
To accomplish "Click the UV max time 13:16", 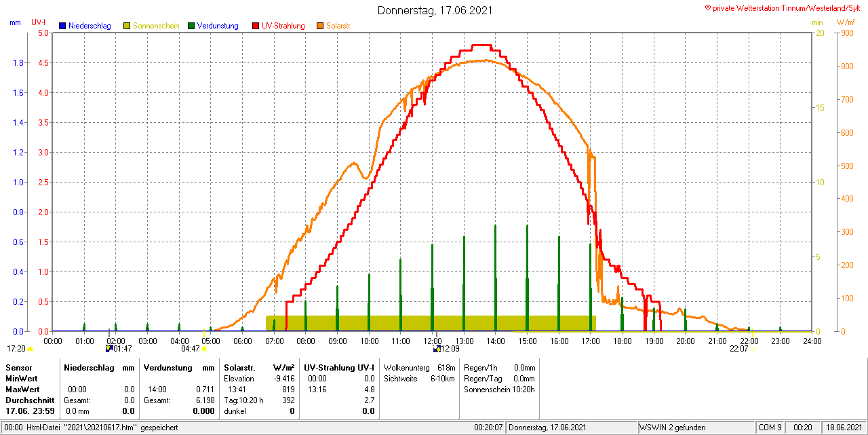I will (x=317, y=390).
